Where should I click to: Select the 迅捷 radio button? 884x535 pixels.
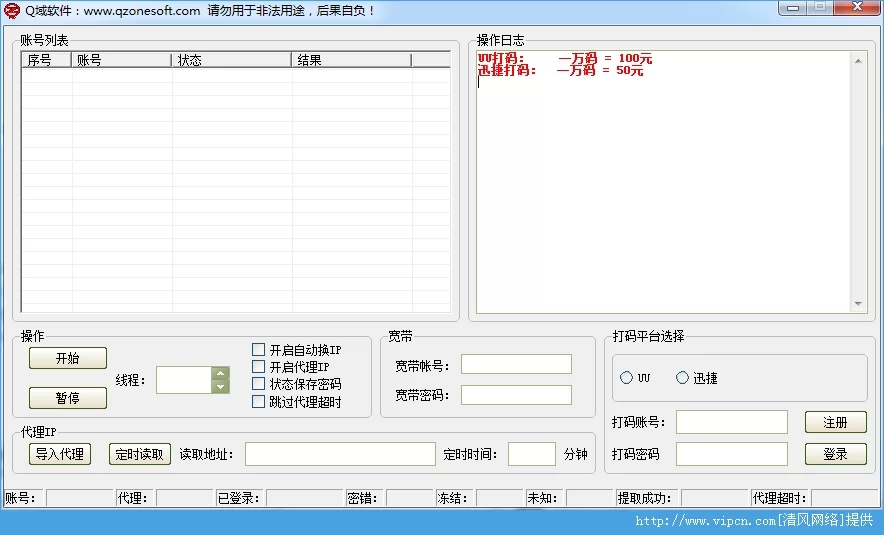[683, 378]
